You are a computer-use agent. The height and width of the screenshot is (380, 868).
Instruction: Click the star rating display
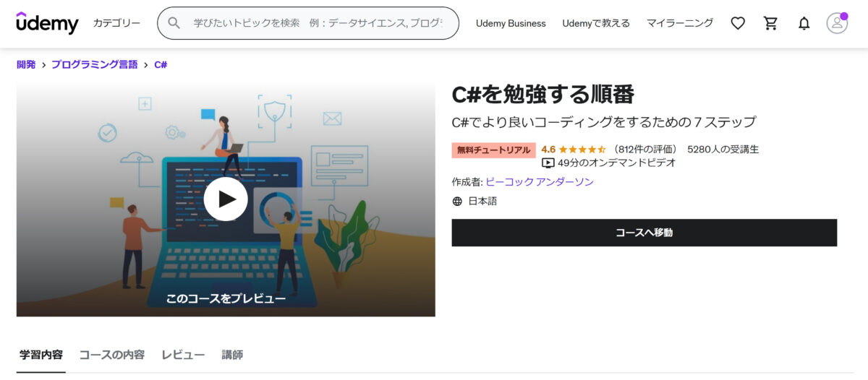[x=582, y=150]
